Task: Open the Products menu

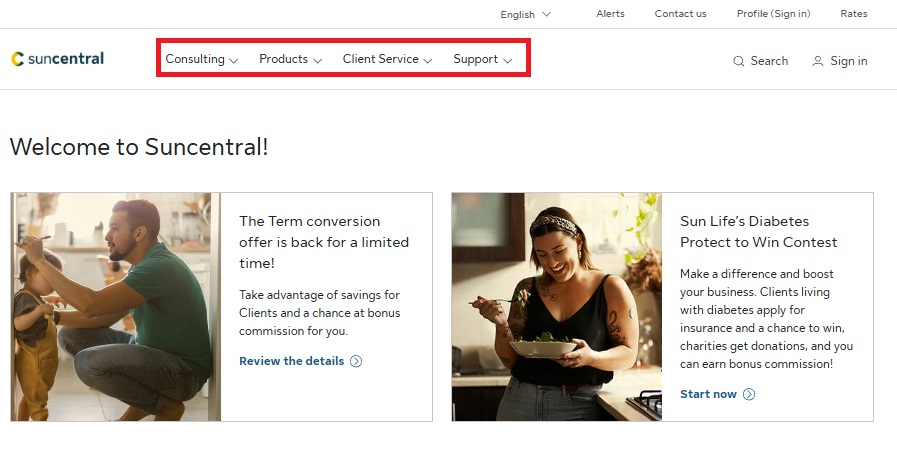Action: pos(283,59)
